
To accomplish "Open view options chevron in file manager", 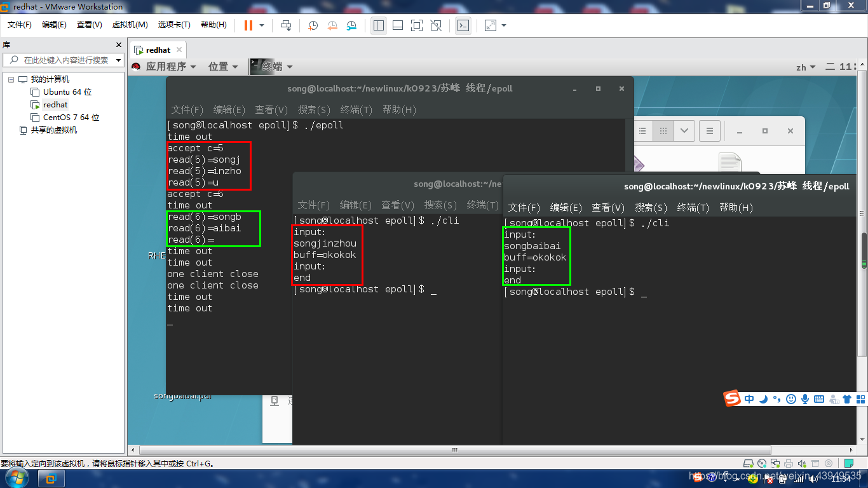I will tap(684, 131).
